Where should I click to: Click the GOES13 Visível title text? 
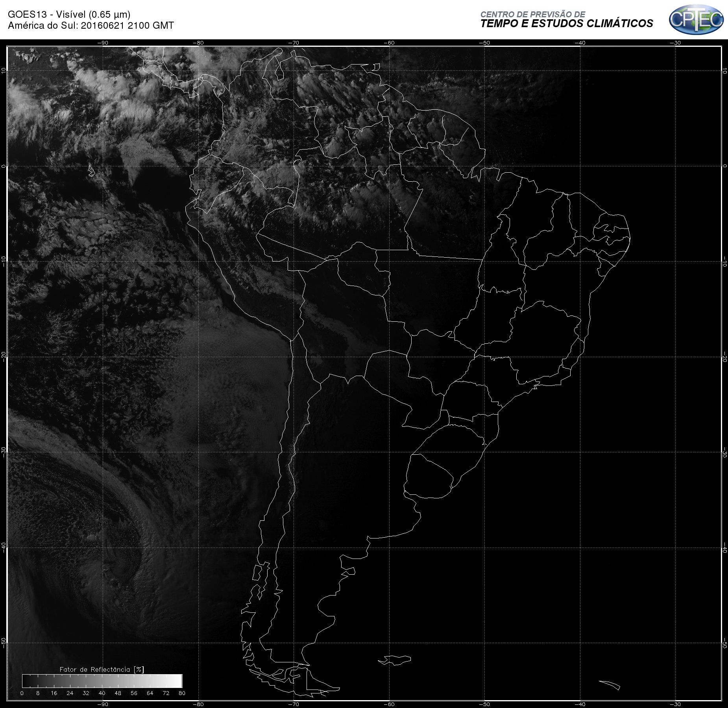(x=69, y=15)
